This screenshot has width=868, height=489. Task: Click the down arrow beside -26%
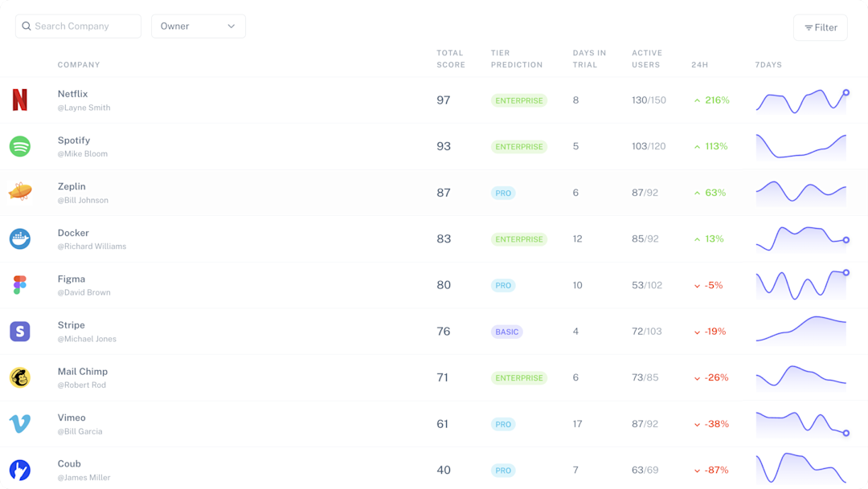[x=697, y=378]
